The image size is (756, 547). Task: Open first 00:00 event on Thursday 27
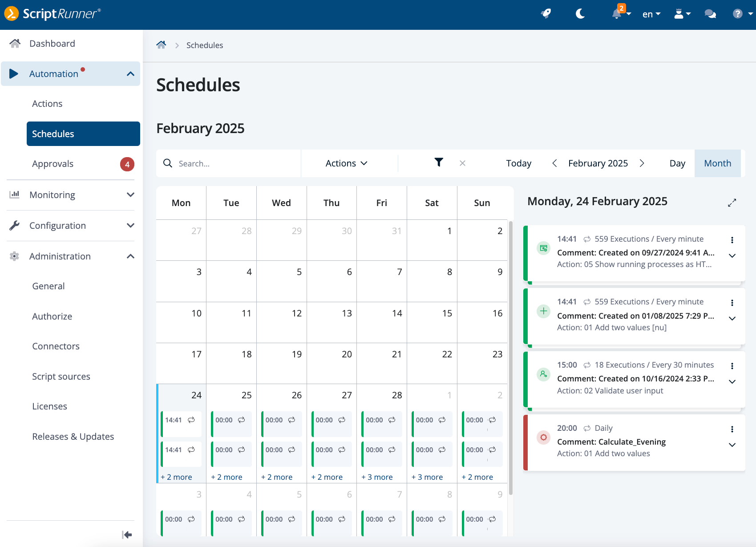click(331, 424)
